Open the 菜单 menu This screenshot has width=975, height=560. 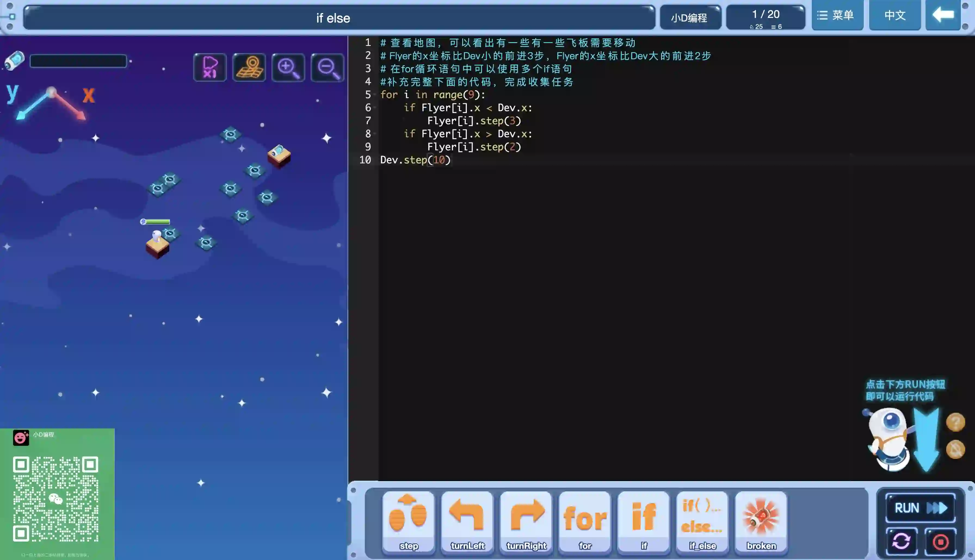point(837,15)
